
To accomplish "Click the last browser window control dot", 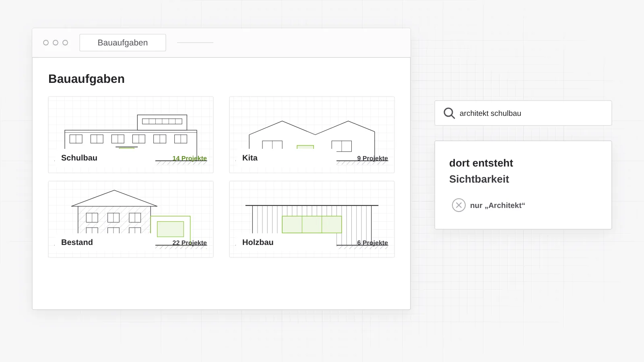I will coord(65,43).
